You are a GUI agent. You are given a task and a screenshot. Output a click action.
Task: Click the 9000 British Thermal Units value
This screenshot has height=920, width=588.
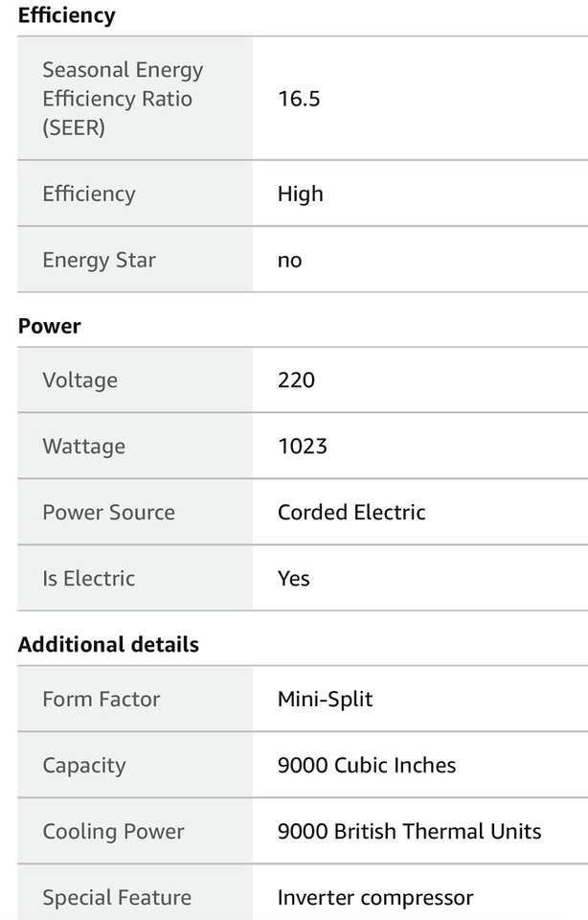(x=409, y=831)
